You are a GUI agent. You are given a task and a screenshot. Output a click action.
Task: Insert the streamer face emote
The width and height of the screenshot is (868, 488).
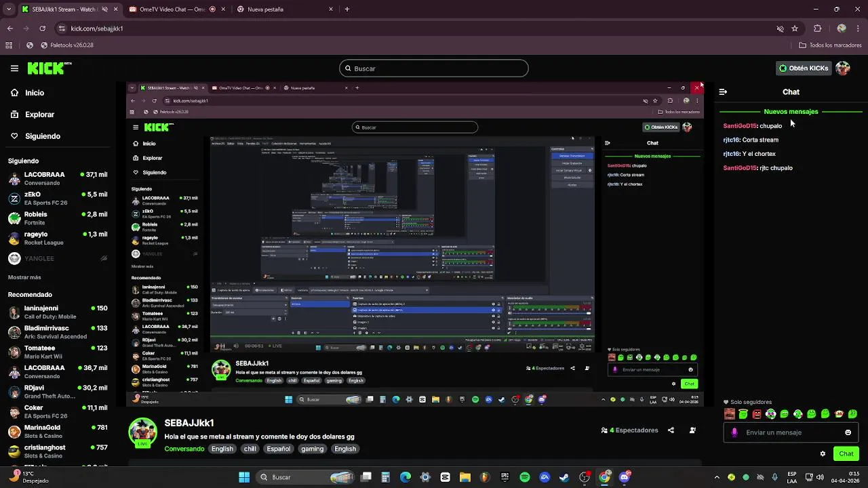[730, 413]
